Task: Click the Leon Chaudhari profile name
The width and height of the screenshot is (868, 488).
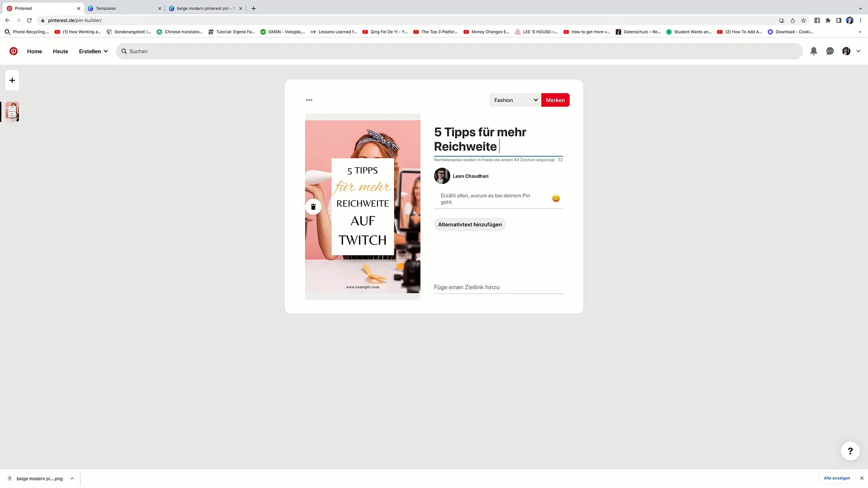Action: point(471,176)
